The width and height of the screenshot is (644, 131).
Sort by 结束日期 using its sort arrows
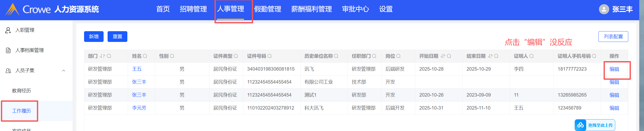point(490,56)
